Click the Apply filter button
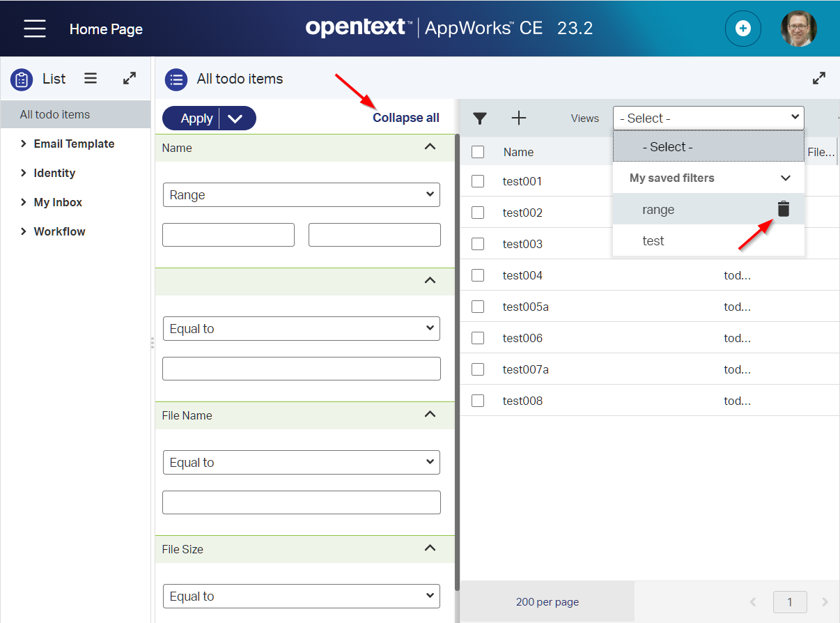The width and height of the screenshot is (840, 623). coord(196,118)
